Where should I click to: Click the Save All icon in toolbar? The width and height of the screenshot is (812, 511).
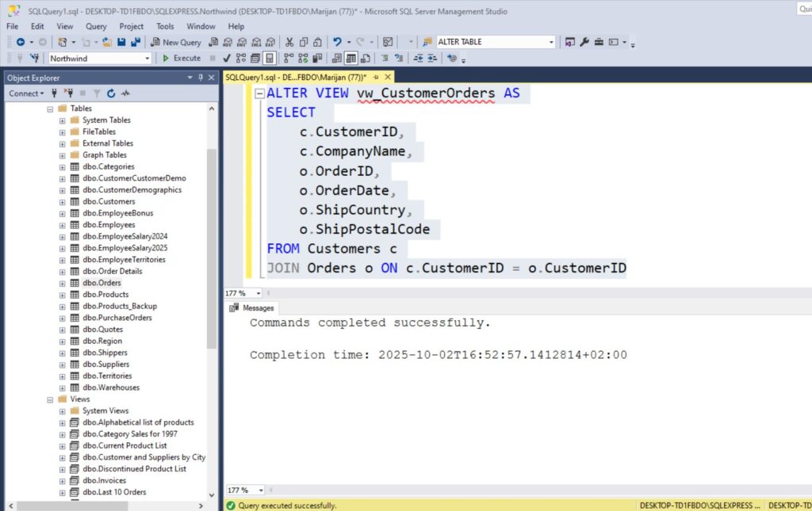[x=136, y=42]
